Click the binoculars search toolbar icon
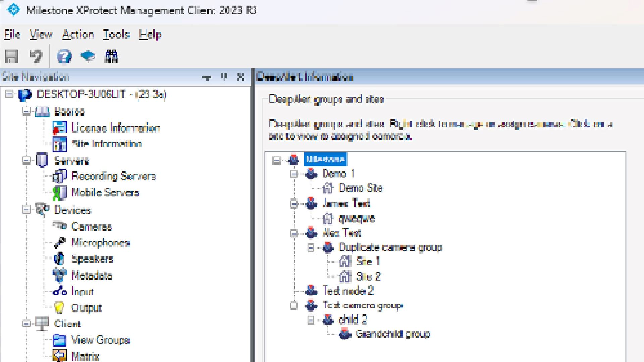 tap(111, 56)
